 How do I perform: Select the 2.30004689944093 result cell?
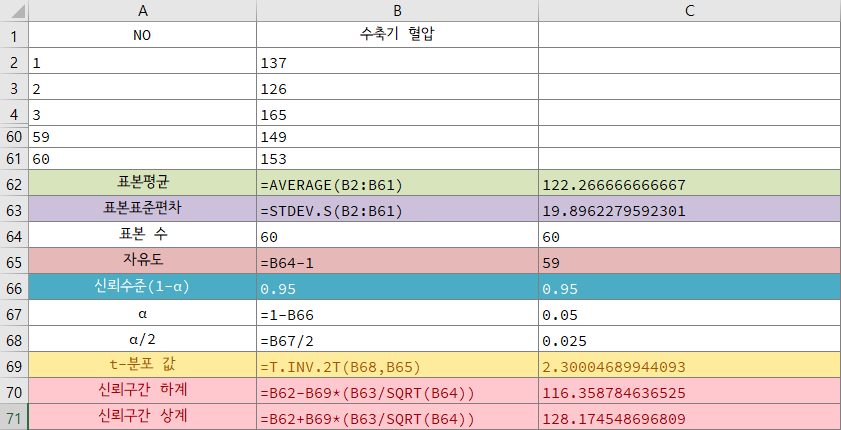click(x=690, y=365)
